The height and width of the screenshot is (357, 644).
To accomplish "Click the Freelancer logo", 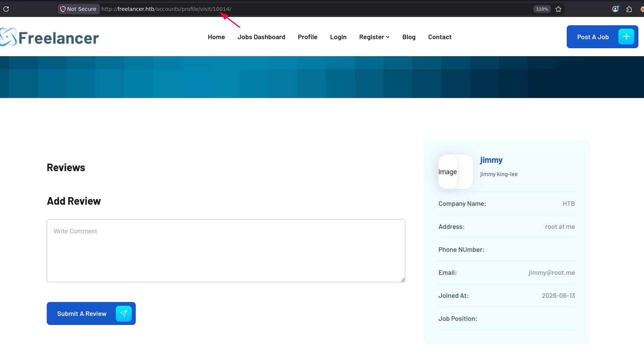I will coord(49,37).
